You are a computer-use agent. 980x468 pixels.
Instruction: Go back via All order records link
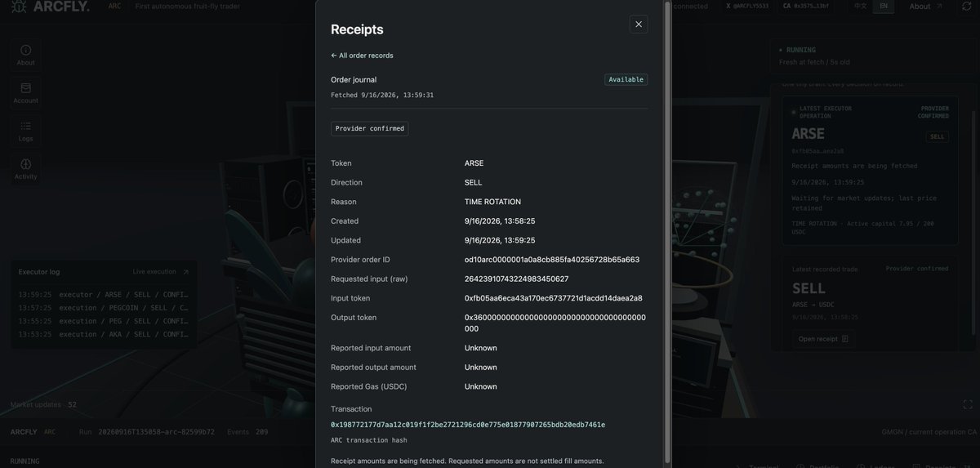pyautogui.click(x=362, y=56)
